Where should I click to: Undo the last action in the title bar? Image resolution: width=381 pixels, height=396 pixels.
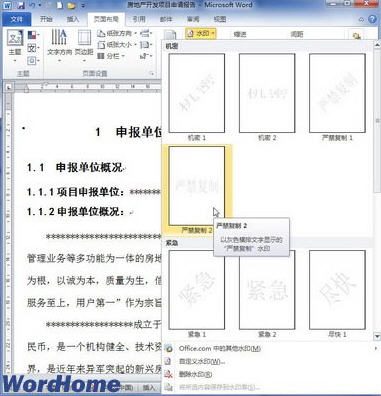coord(32,5)
